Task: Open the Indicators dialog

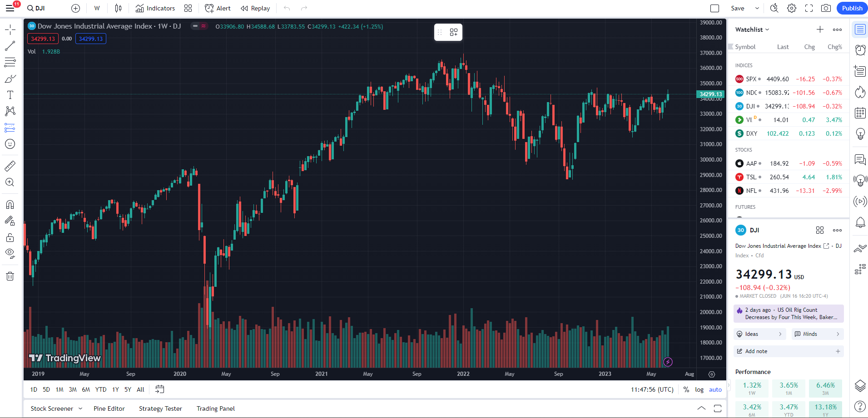Action: point(155,8)
